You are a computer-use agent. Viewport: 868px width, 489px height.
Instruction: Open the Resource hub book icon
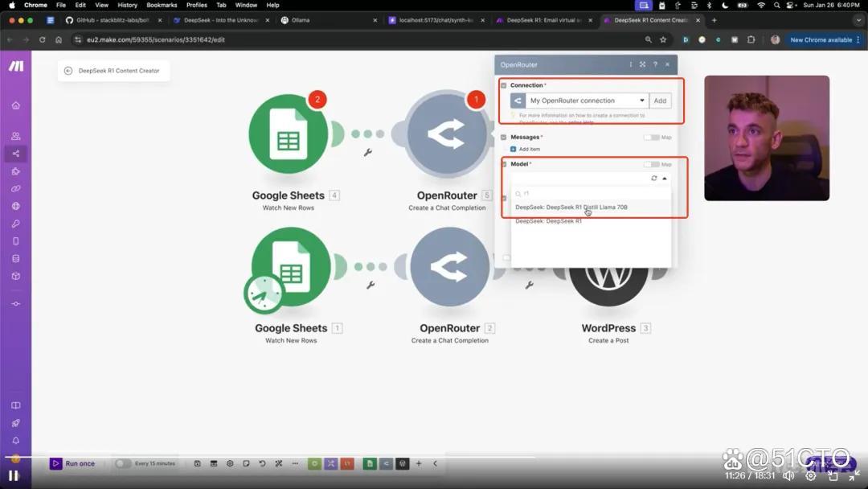(x=16, y=405)
